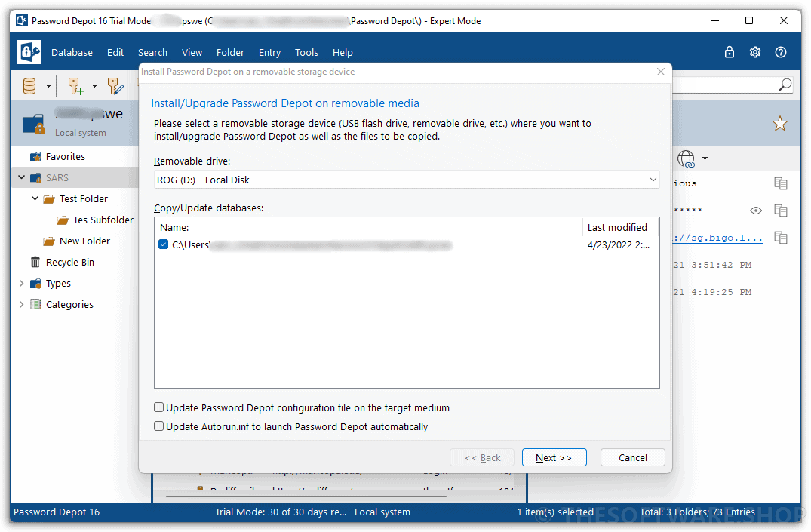Copy the sg.bigo URL value
The width and height of the screenshot is (811, 532).
coord(781,238)
